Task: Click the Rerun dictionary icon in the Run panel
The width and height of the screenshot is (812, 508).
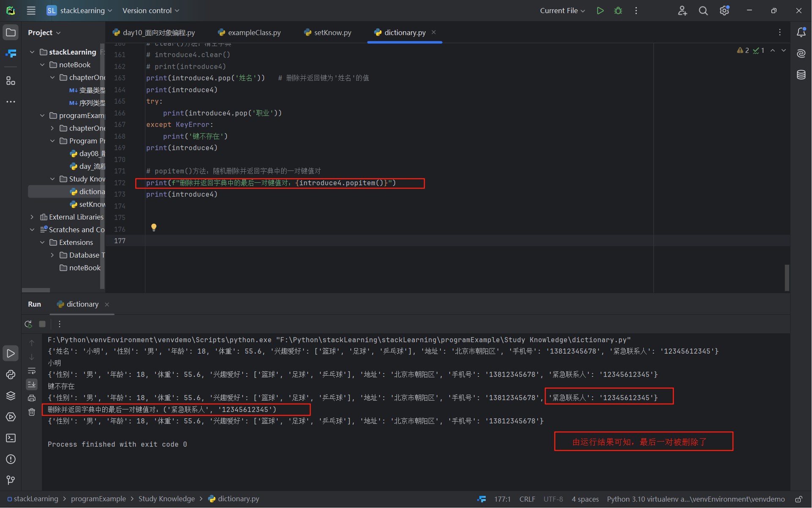Action: [x=28, y=324]
